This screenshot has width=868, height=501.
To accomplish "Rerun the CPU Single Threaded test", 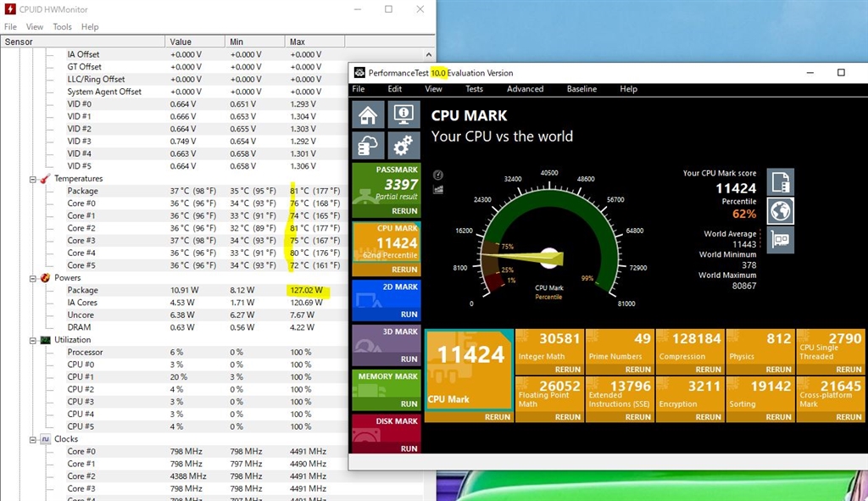I will (849, 370).
